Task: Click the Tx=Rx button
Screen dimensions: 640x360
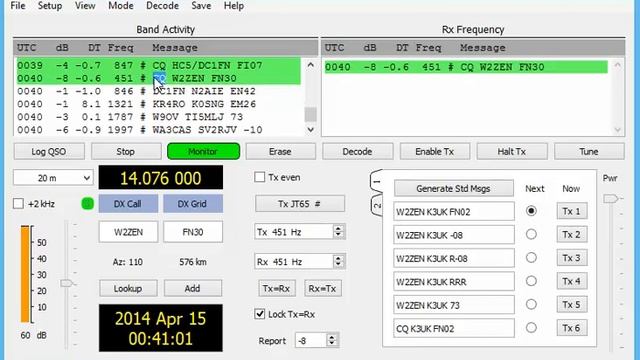Action: [x=277, y=288]
